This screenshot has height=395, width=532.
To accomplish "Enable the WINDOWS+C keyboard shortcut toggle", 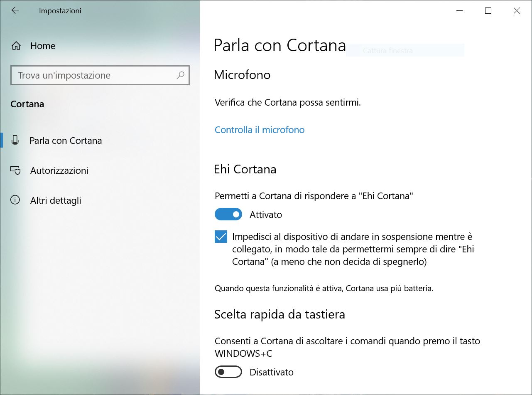I will click(x=228, y=372).
